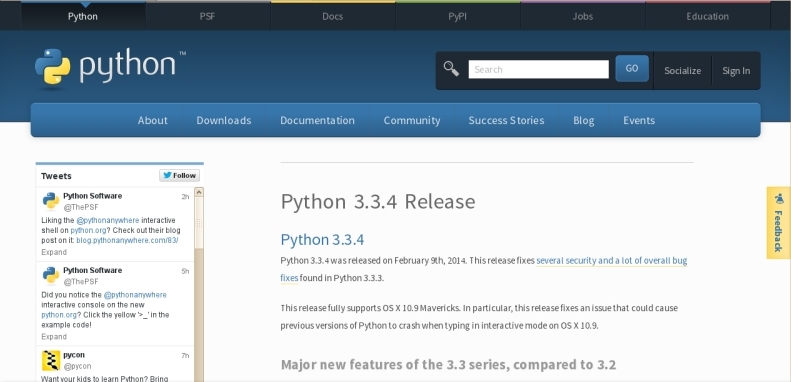791x382 pixels.
Task: Switch to the PyPI top tab
Action: tap(458, 16)
